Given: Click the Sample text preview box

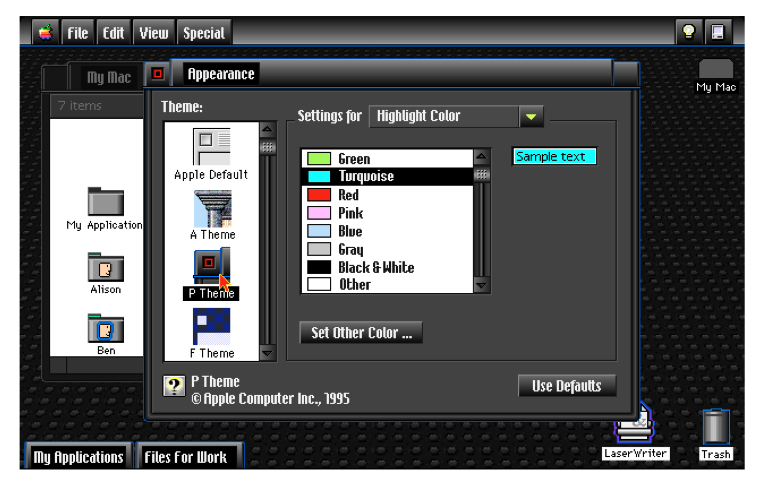Looking at the screenshot, I should point(554,156).
